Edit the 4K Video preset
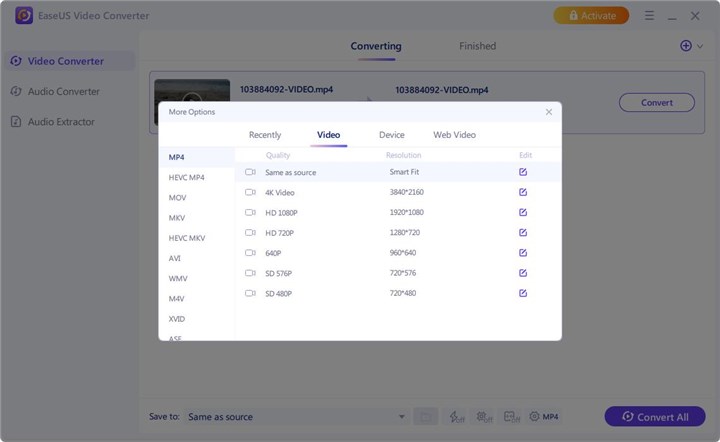The image size is (720, 442). pos(523,192)
